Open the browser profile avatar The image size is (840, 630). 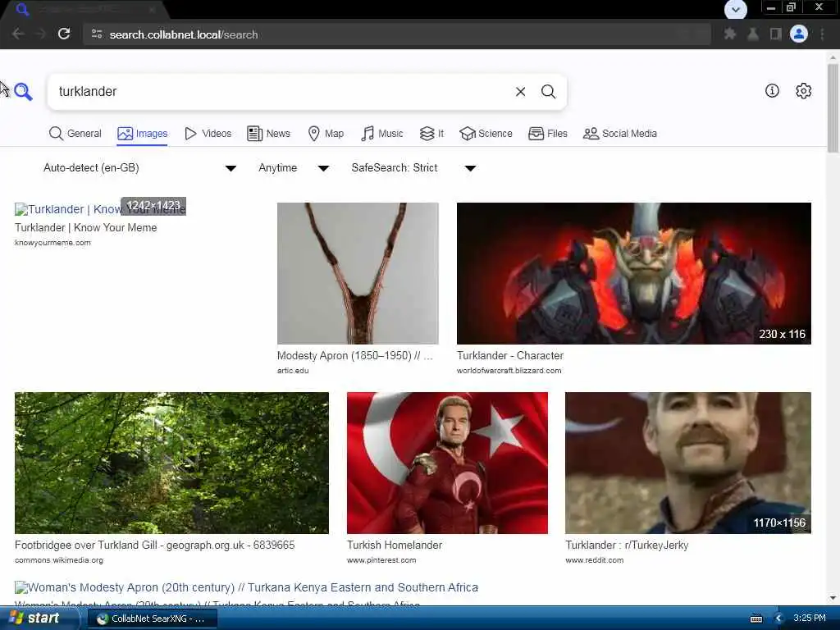point(799,34)
